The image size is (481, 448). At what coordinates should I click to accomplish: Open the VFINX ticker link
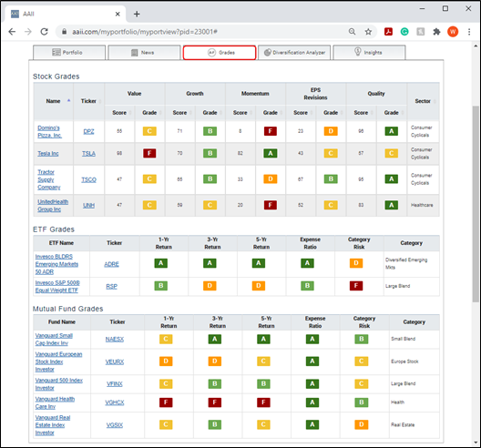click(x=115, y=384)
